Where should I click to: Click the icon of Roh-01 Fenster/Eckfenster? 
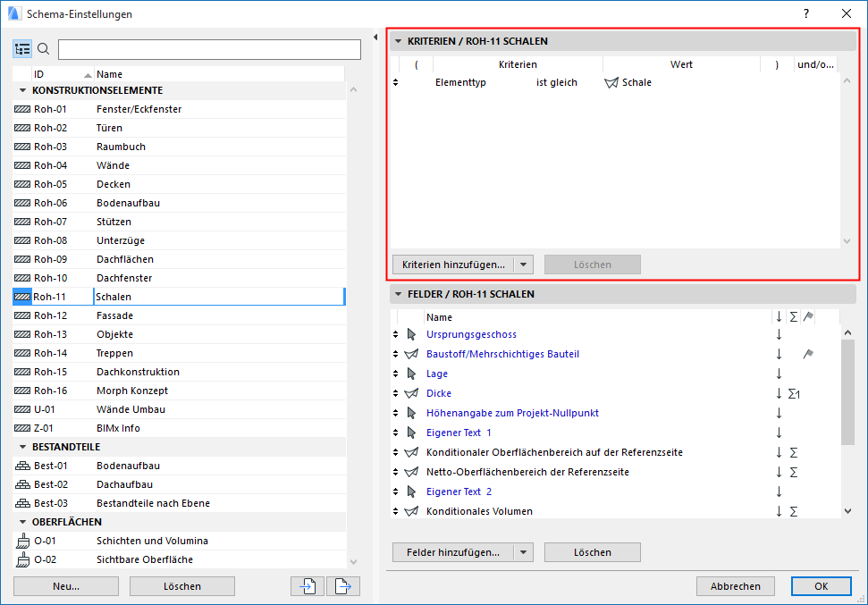coord(22,109)
